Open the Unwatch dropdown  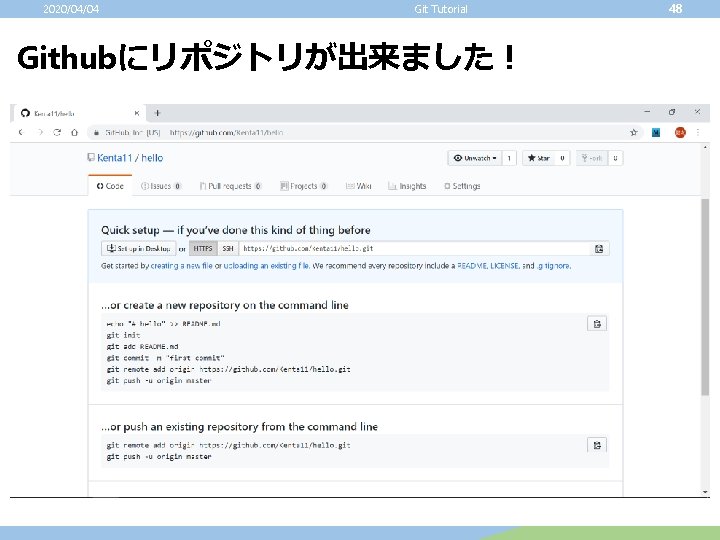[475, 158]
